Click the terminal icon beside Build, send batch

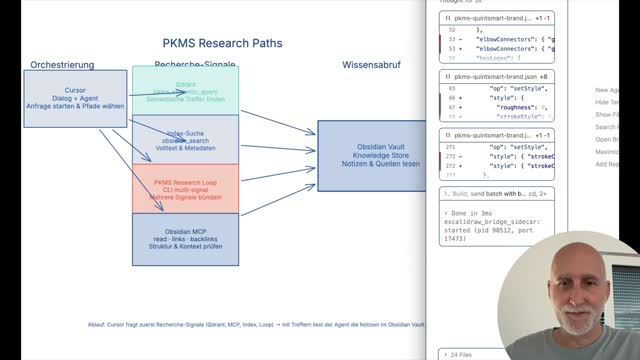click(x=447, y=194)
